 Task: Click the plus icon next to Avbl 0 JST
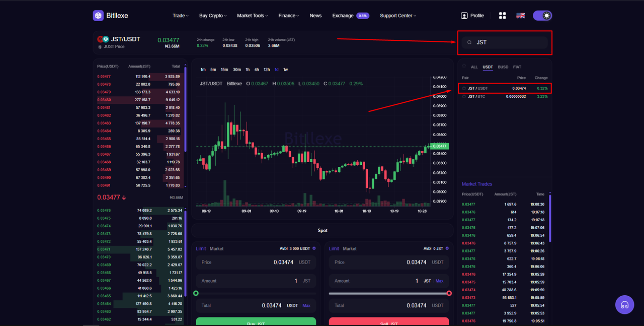coord(447,248)
